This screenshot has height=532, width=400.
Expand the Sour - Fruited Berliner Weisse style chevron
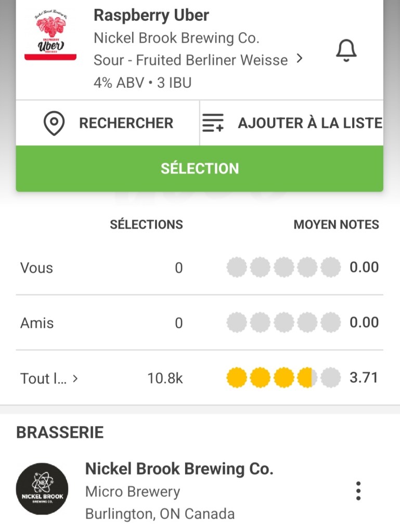[x=299, y=59]
